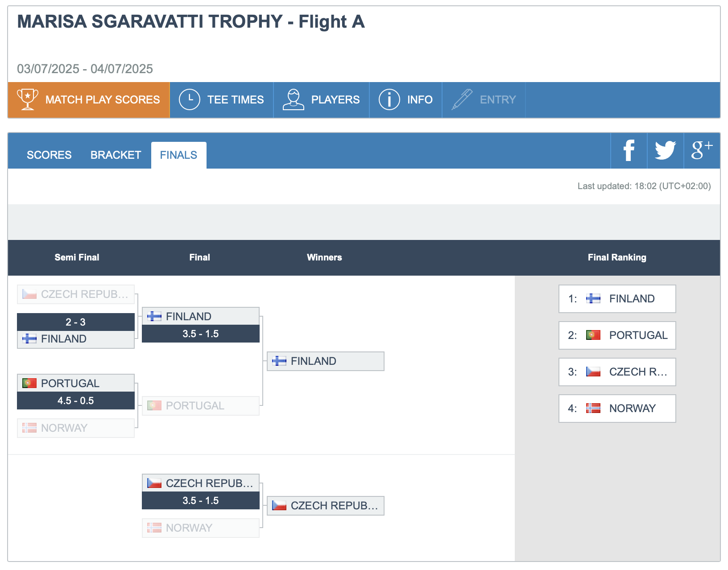728x570 pixels.
Task: Select PORTUGAL name in the Semi Final
Action: click(70, 384)
